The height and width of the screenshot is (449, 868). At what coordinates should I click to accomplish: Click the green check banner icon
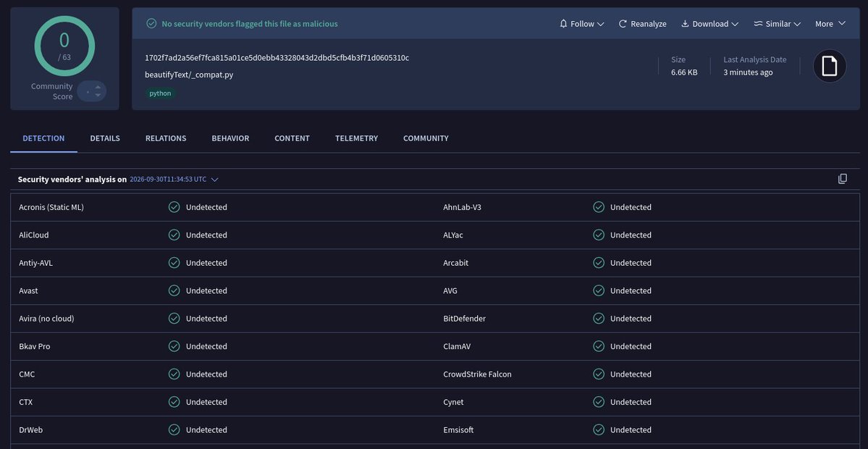pos(151,23)
